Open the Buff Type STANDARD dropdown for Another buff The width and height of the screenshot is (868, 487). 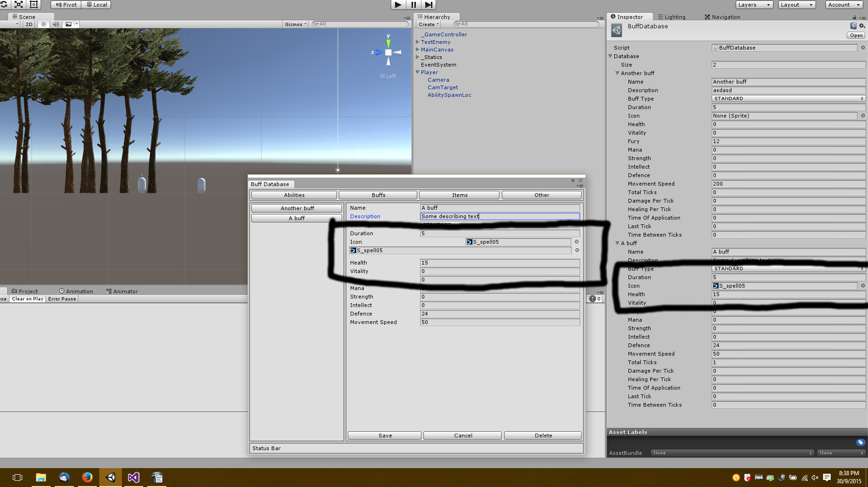[x=787, y=98]
